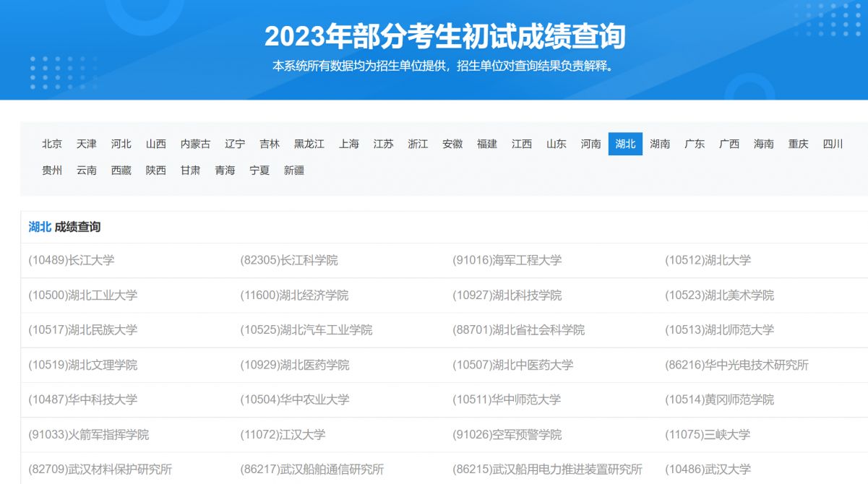
Task: Open (11072)江汉大学 score query
Action: pos(283,435)
